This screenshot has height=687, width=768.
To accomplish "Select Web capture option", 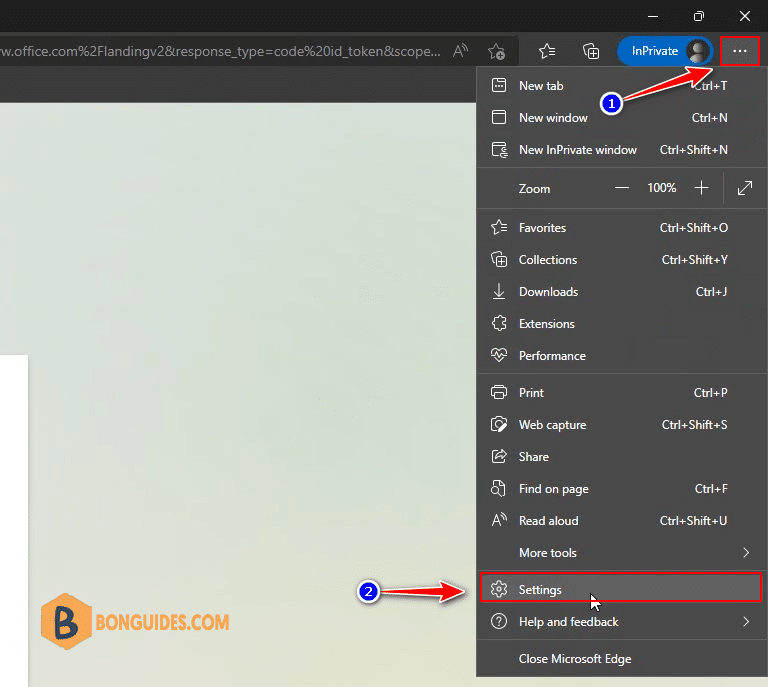I will tap(621, 425).
